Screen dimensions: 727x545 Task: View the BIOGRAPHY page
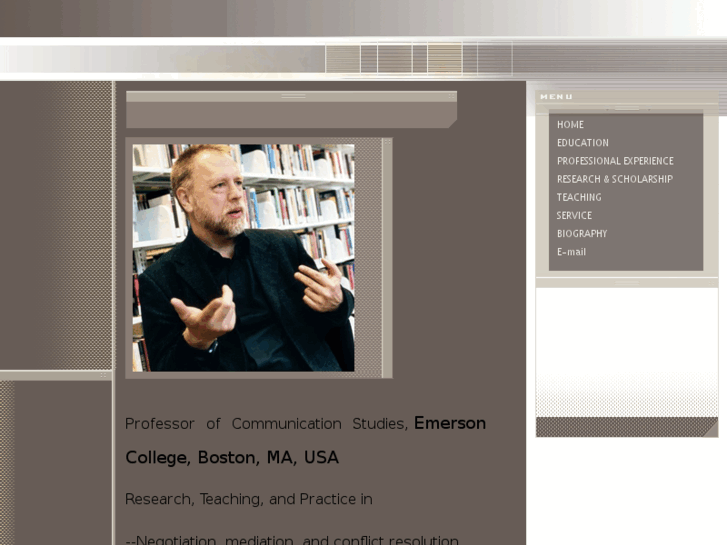click(x=582, y=234)
